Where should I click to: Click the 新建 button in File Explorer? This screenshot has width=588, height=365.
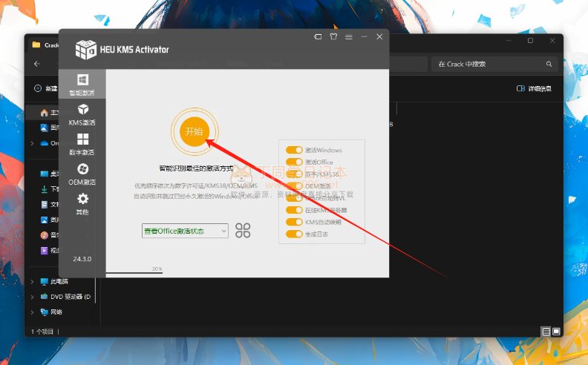pyautogui.click(x=46, y=88)
